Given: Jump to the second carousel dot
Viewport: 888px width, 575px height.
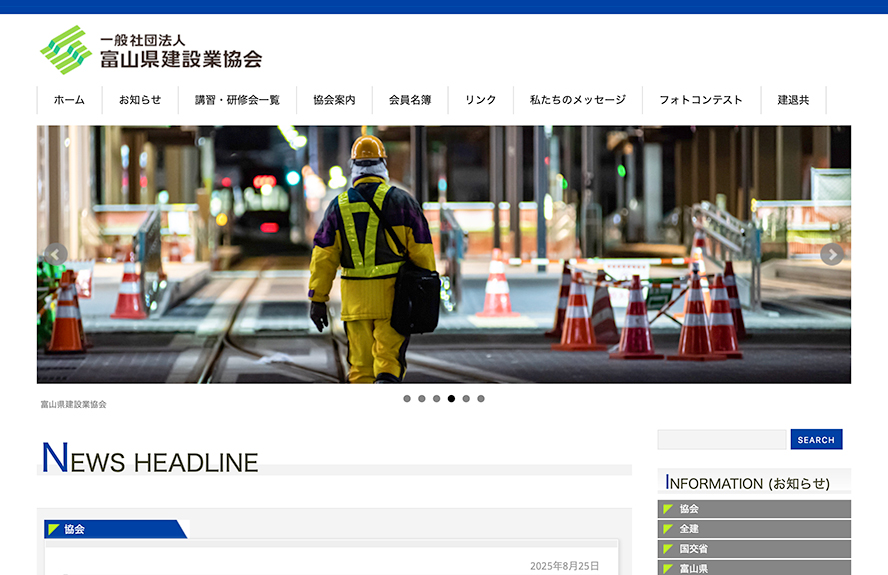Looking at the screenshot, I should pos(422,398).
